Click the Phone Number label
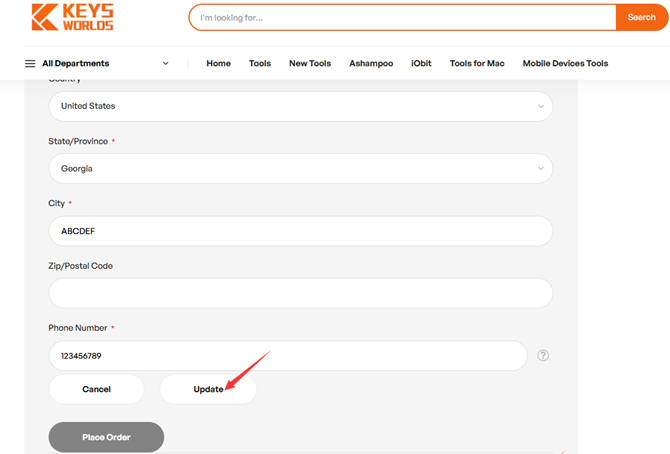 tap(78, 328)
